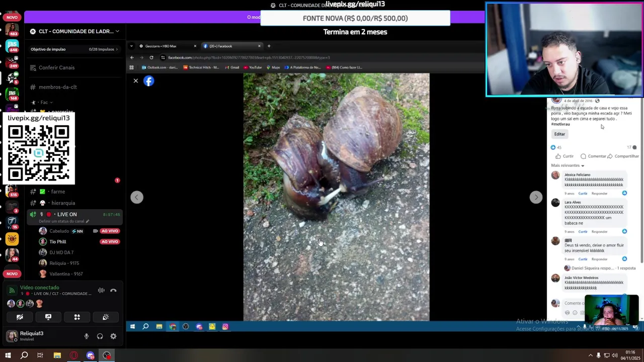The height and width of the screenshot is (362, 644).
Task: Select the LIVE ON voice channel
Action: 67,215
